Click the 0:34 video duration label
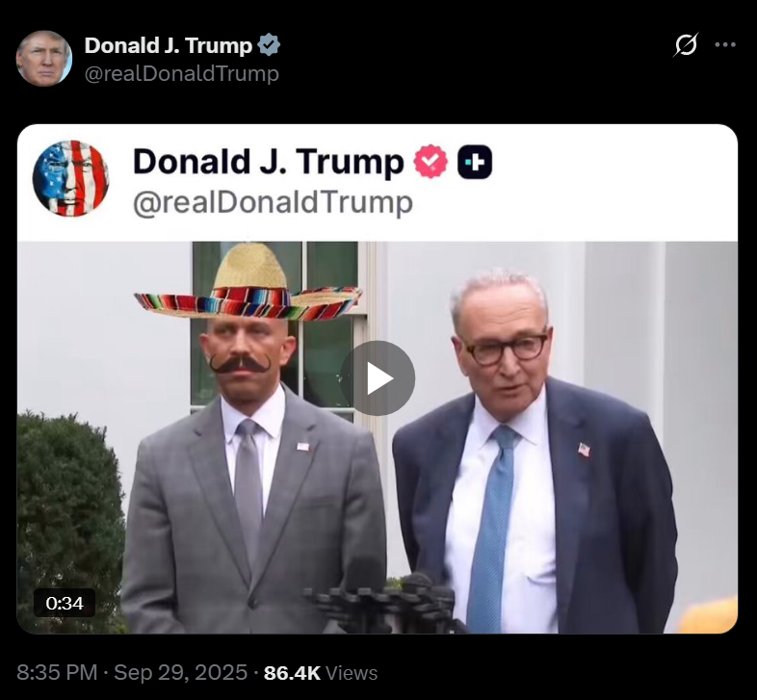Screen dimensions: 757x700 pos(65,603)
